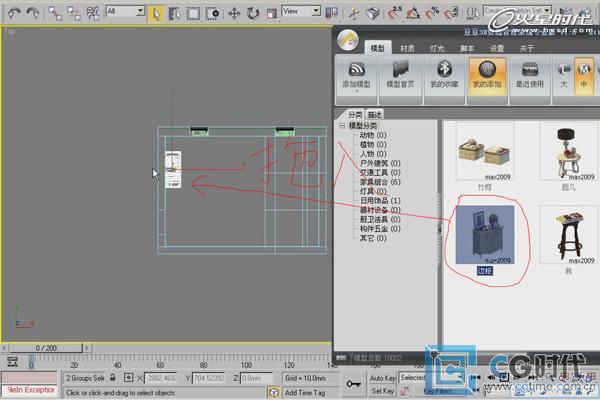Click the 模型首页 ribbon button

(x=400, y=76)
